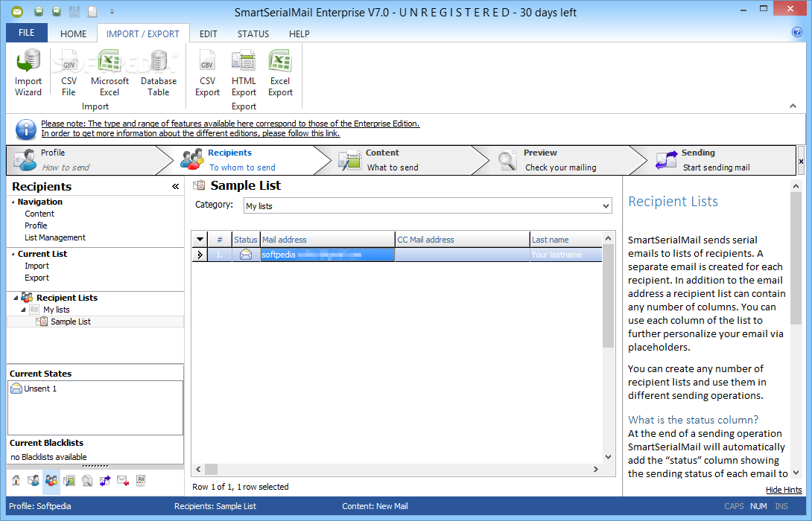Close the workflow step bar with x
This screenshot has height=521, width=812.
pyautogui.click(x=801, y=162)
